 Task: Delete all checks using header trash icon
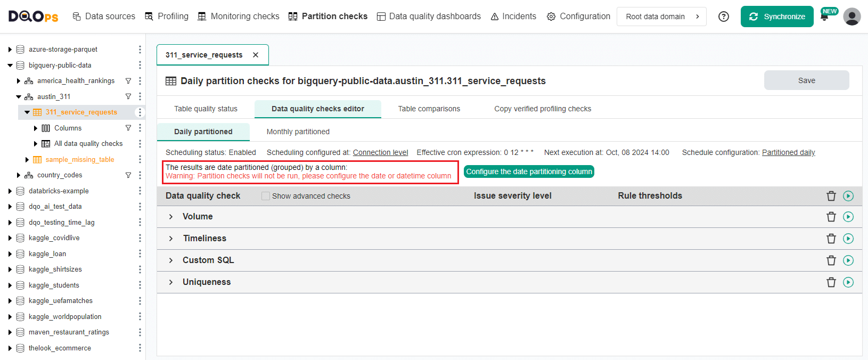(831, 196)
